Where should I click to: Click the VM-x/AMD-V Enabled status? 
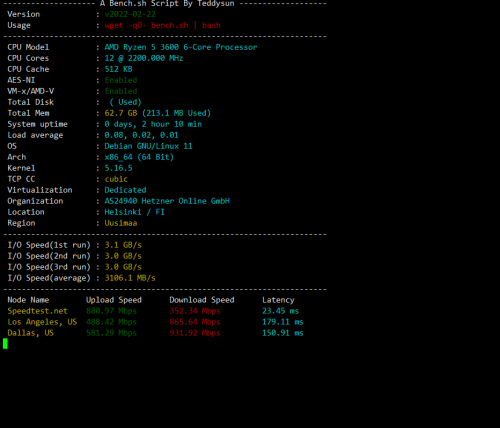(x=121, y=91)
